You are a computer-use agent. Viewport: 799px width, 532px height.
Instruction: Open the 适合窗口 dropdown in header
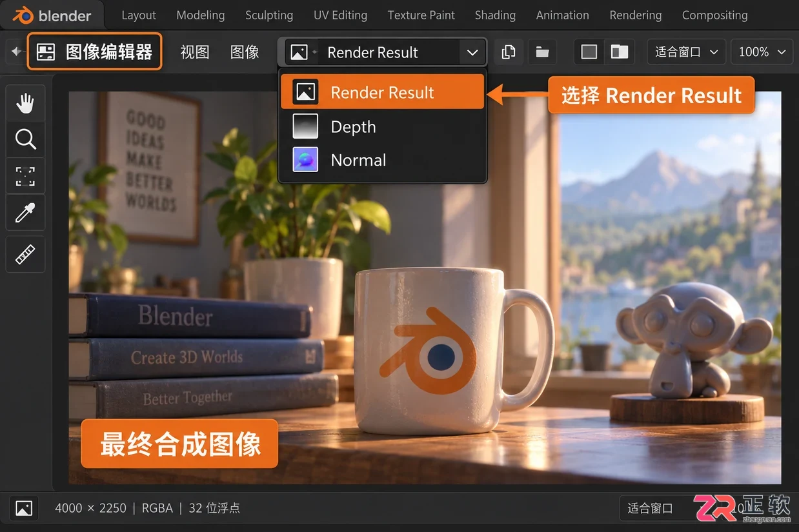tap(686, 52)
